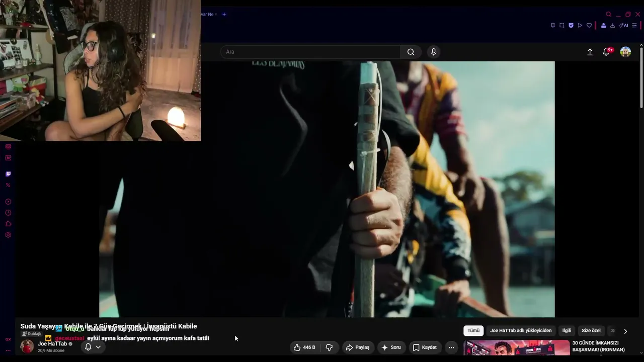Screen dimensions: 644x362
Task: Click the GX icon at sidebar bottom
Action: coord(8,339)
